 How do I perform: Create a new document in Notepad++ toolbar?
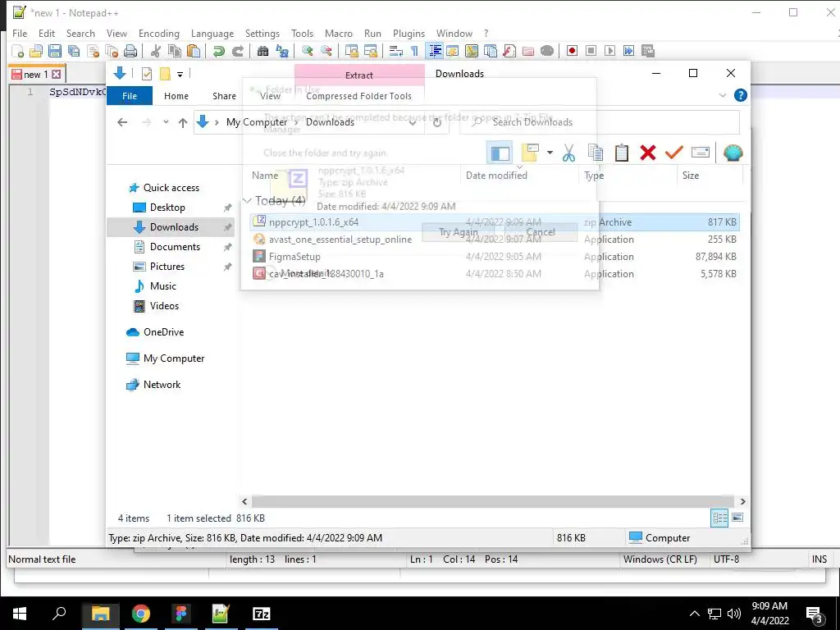(x=18, y=51)
